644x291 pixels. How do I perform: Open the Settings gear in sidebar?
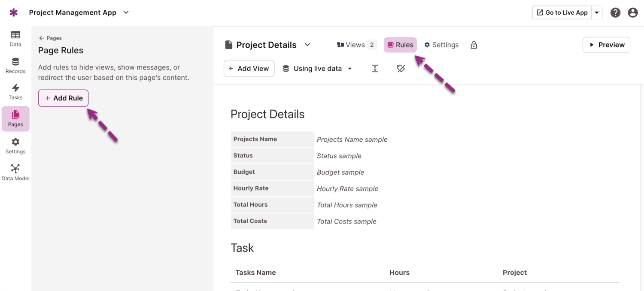(x=15, y=145)
